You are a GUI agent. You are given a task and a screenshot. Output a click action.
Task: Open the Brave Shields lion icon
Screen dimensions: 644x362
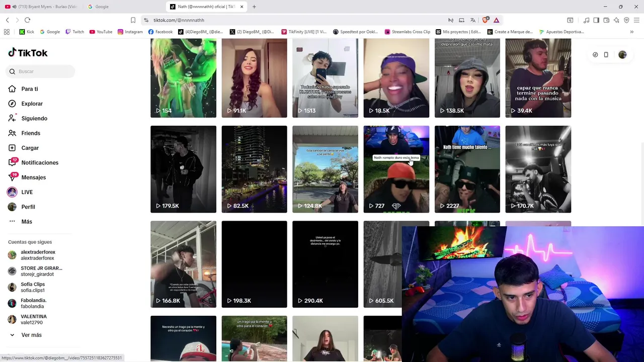click(x=485, y=20)
